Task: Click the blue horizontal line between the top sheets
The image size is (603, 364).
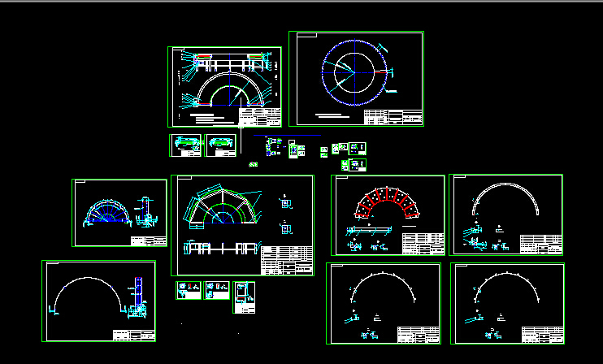Action: [287, 136]
